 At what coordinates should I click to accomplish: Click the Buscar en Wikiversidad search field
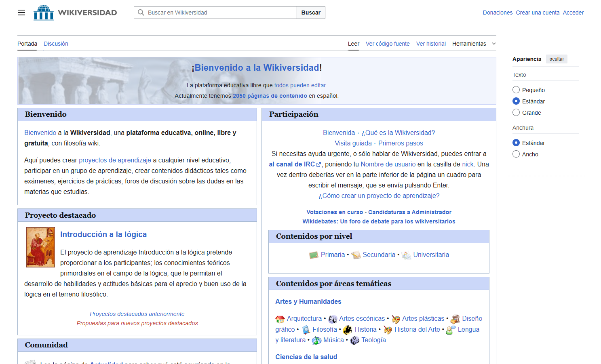point(215,13)
